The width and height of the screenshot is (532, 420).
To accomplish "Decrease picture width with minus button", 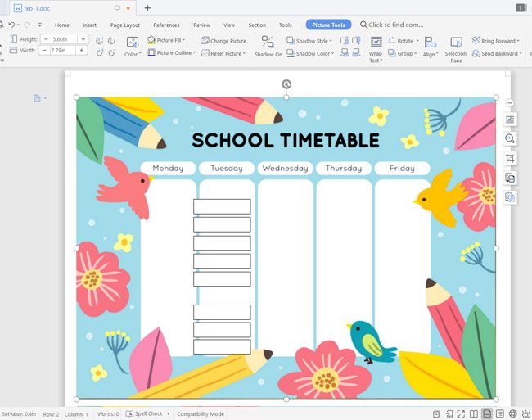I will coord(44,51).
